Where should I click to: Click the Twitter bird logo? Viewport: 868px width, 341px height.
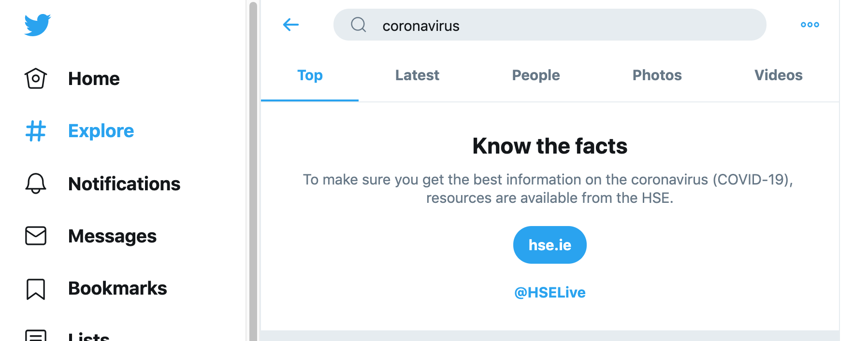[x=37, y=25]
